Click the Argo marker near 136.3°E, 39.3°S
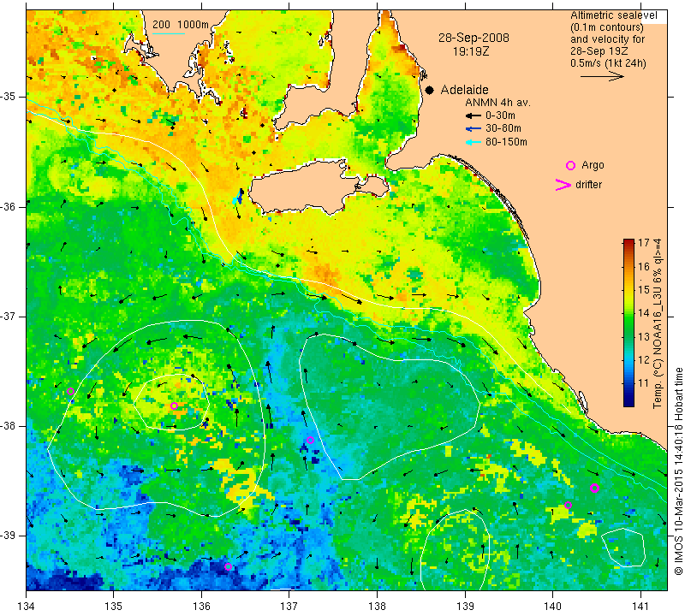 point(228,567)
